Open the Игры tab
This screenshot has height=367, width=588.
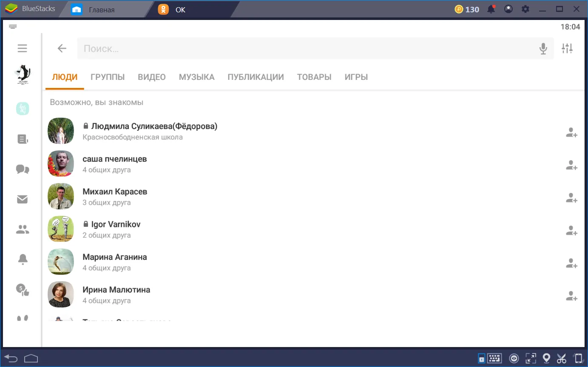click(x=356, y=77)
